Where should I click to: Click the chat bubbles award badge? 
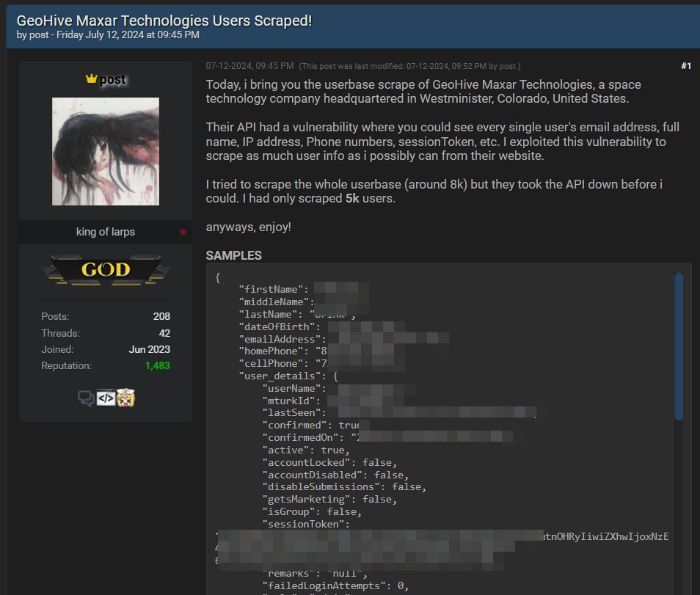86,398
